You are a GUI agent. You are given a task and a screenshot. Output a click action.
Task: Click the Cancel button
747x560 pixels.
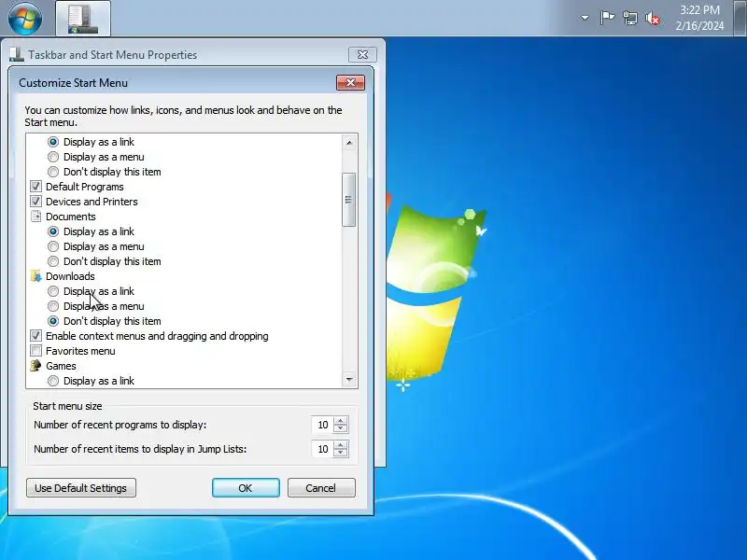point(321,488)
